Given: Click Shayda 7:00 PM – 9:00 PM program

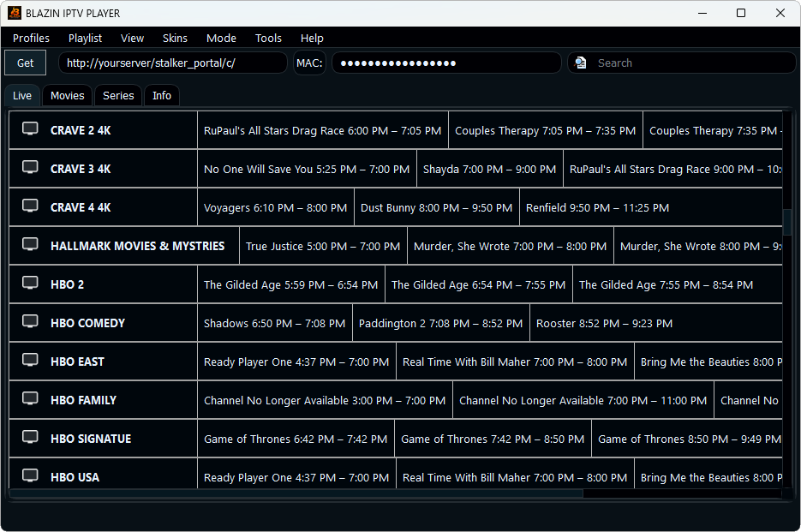Looking at the screenshot, I should coord(490,169).
